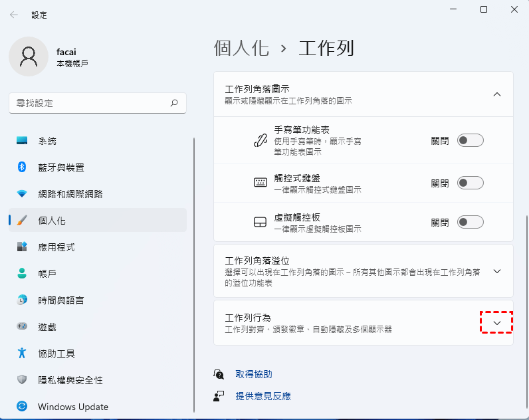Click the Bluetooth icon for 藍牙與裝置
529x420 pixels.
click(x=22, y=167)
